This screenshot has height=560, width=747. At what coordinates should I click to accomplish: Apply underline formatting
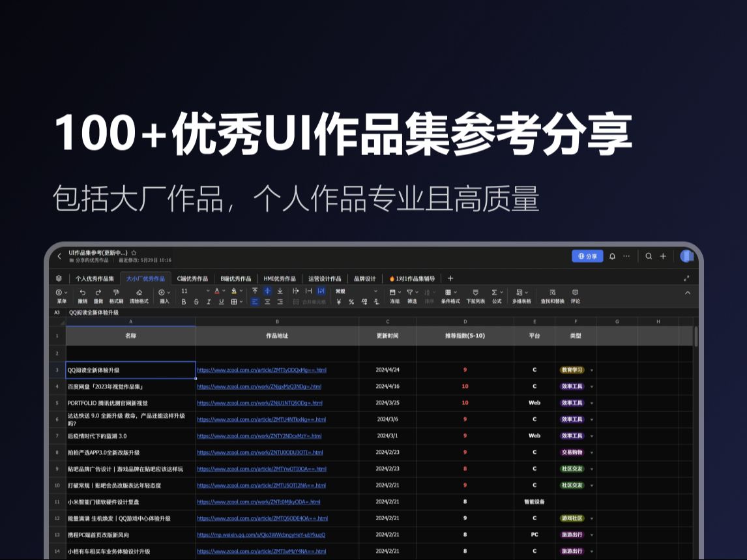point(221,302)
